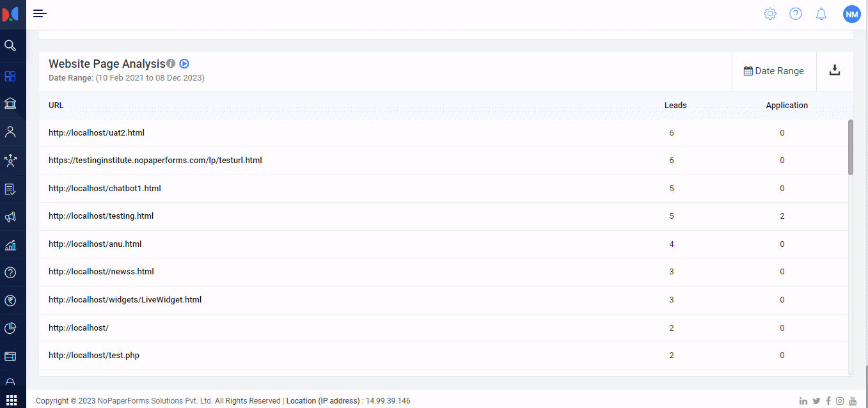
Task: Open the NM user avatar menu
Action: 852,13
